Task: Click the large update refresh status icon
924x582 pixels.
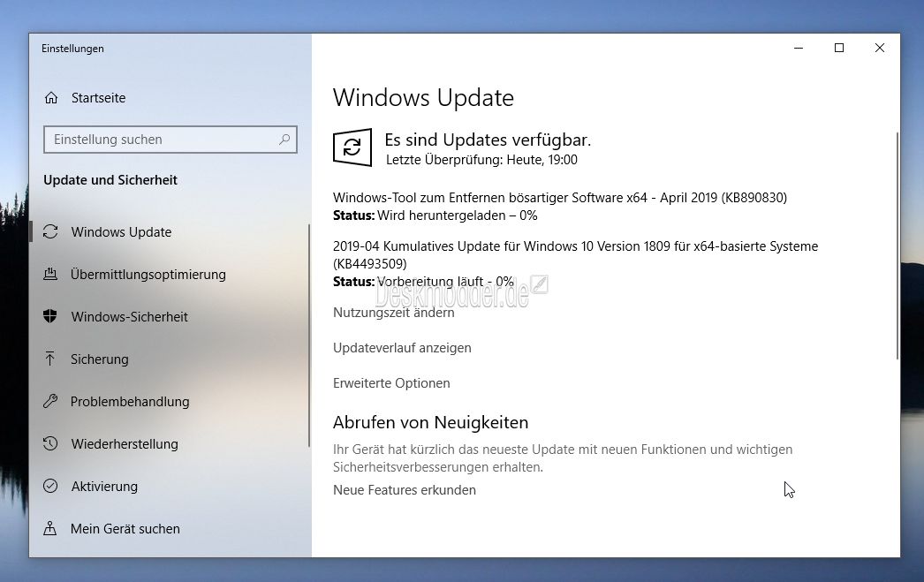Action: (x=352, y=147)
